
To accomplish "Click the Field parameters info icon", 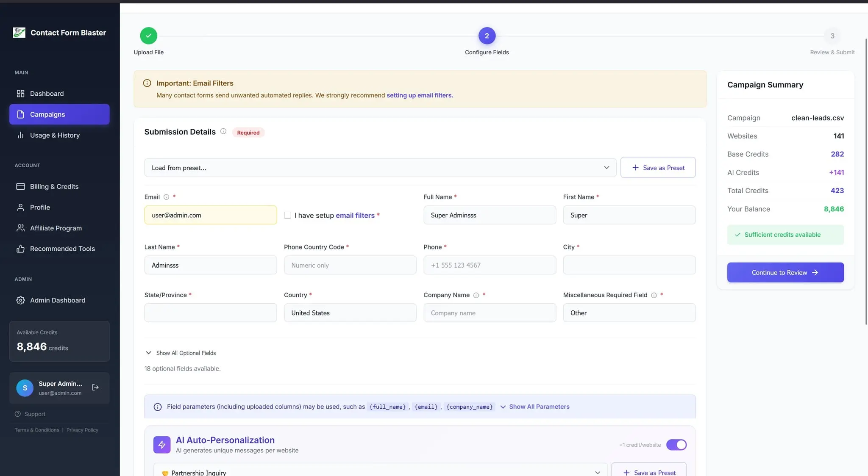I will pos(158,407).
